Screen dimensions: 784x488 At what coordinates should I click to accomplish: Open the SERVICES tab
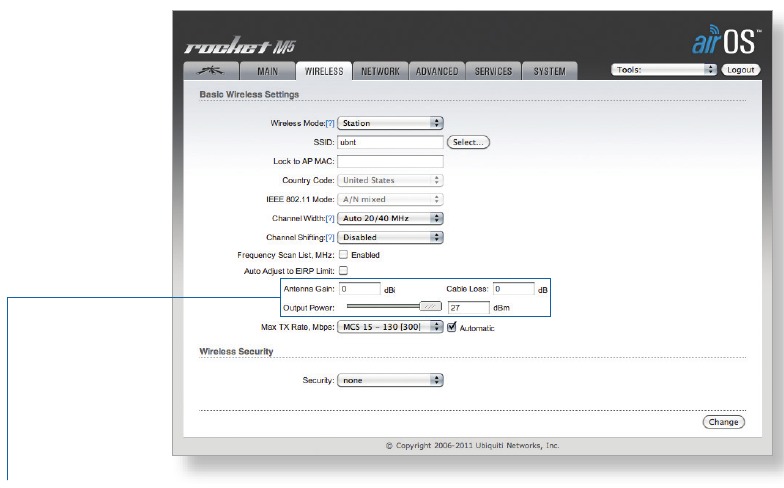(x=494, y=71)
